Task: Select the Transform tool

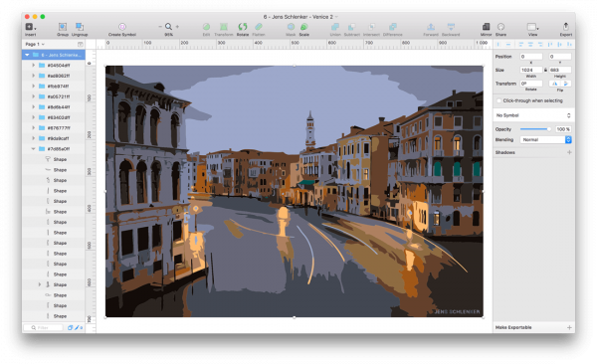Action: [x=224, y=27]
